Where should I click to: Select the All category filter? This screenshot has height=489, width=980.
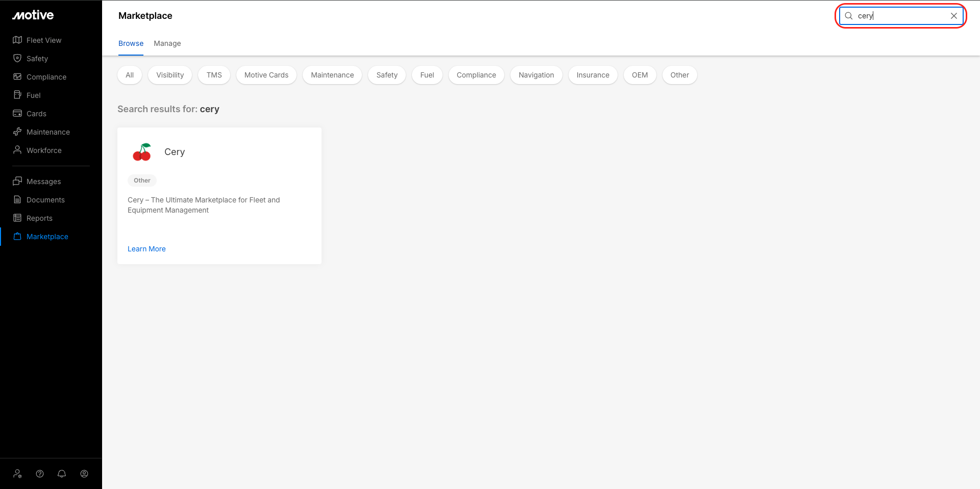coord(130,75)
